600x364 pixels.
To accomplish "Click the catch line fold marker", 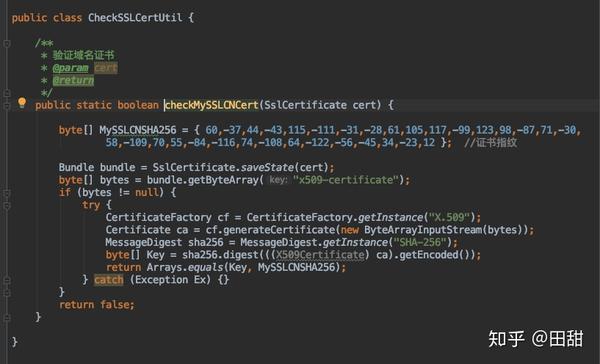I will [7, 280].
